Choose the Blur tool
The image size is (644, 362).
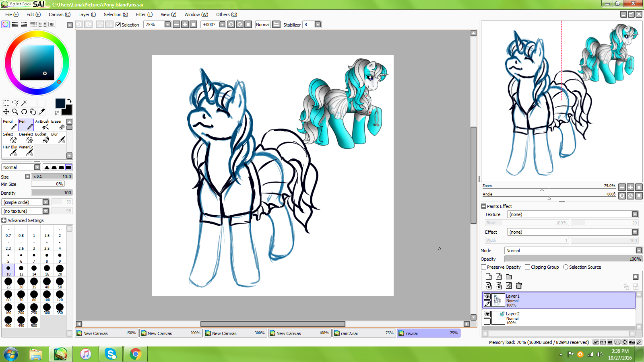(x=58, y=138)
